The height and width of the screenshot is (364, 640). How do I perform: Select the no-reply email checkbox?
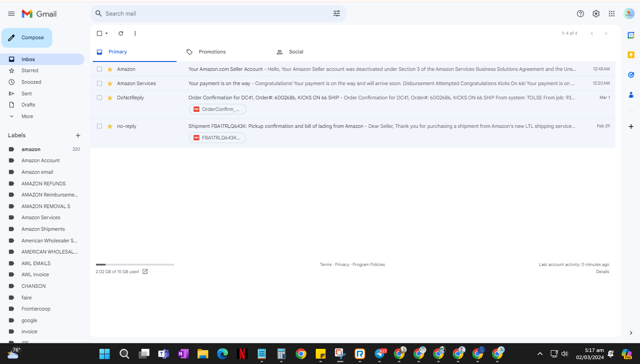(99, 126)
